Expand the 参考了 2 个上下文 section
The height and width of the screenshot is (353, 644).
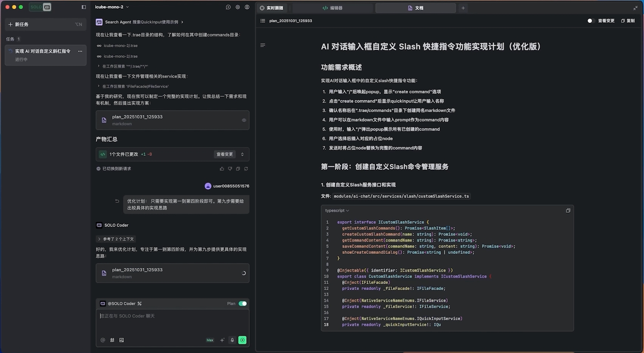pos(116,239)
